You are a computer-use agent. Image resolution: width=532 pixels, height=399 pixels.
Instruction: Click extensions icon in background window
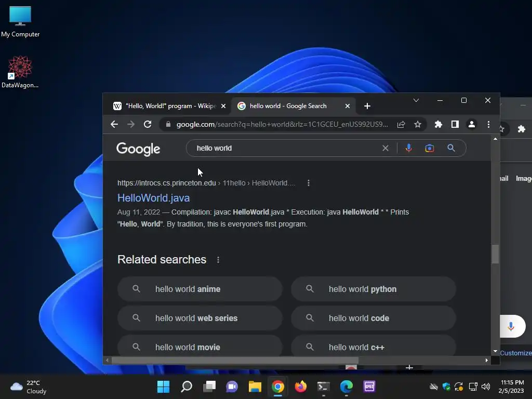pos(522,129)
